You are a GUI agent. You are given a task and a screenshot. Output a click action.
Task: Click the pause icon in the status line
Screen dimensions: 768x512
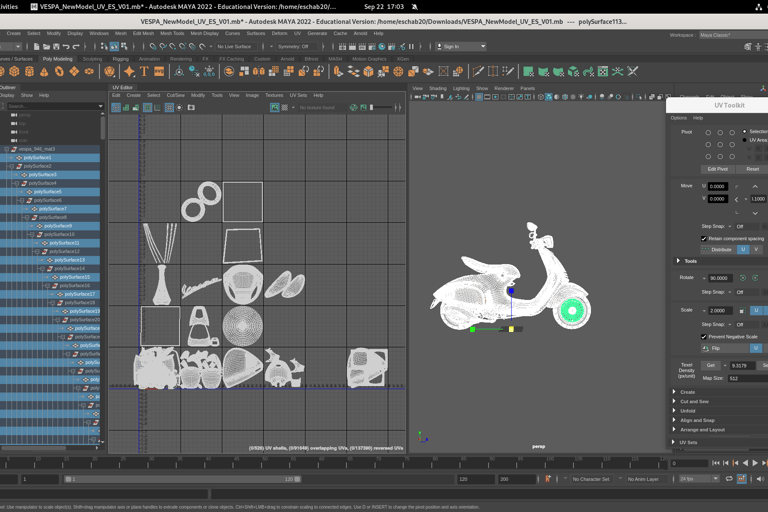(411, 46)
